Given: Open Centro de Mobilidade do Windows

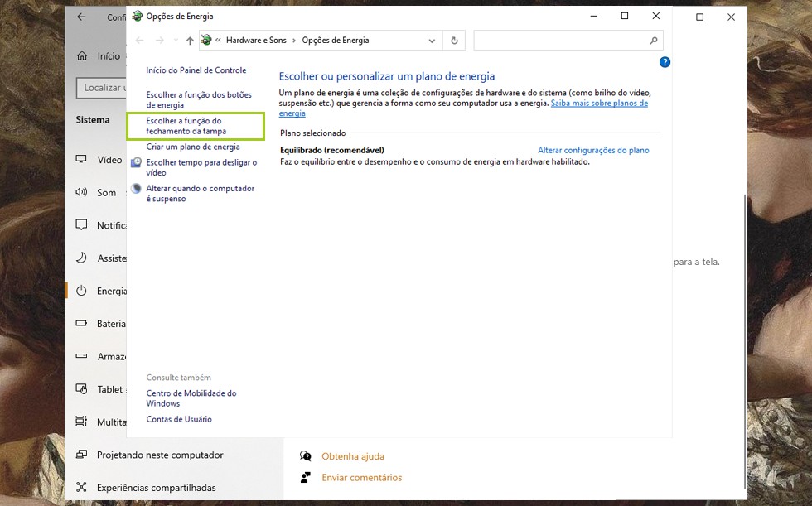Looking at the screenshot, I should 191,398.
